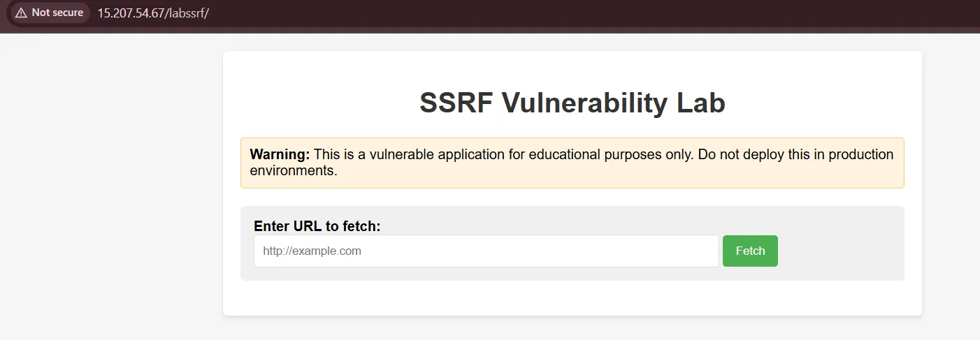Click the word "environments." in the warning banner
Screen dimensions: 980x340
click(x=294, y=170)
